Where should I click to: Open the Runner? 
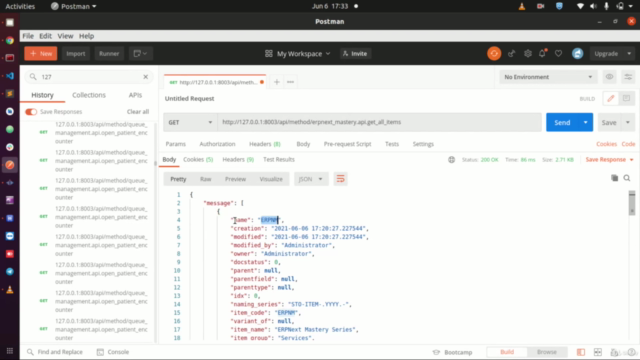tap(109, 53)
